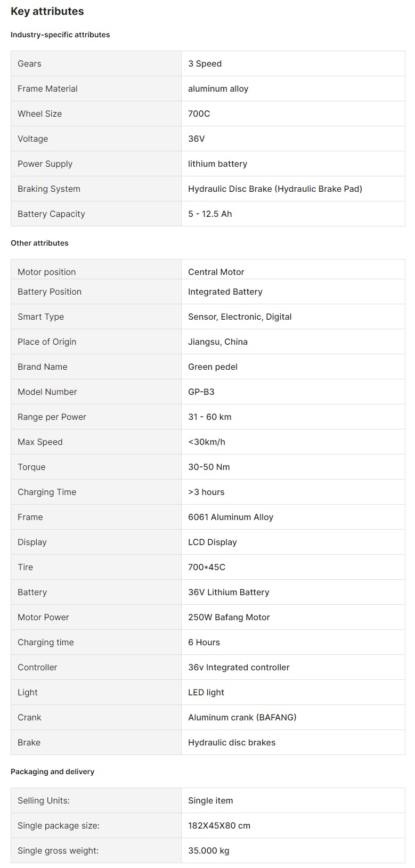Click the gross weight value 35.000 kg
The image size is (415, 868).
point(208,850)
